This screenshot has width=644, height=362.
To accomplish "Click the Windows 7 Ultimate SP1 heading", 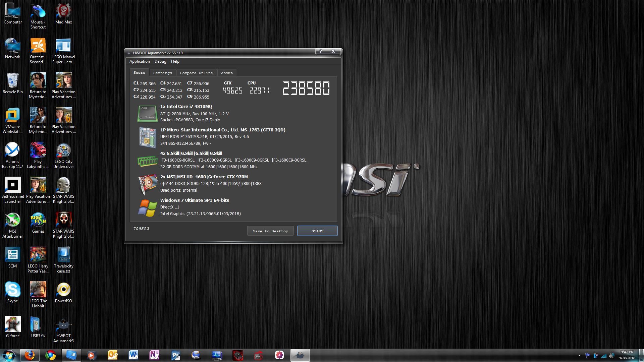I will [x=195, y=200].
